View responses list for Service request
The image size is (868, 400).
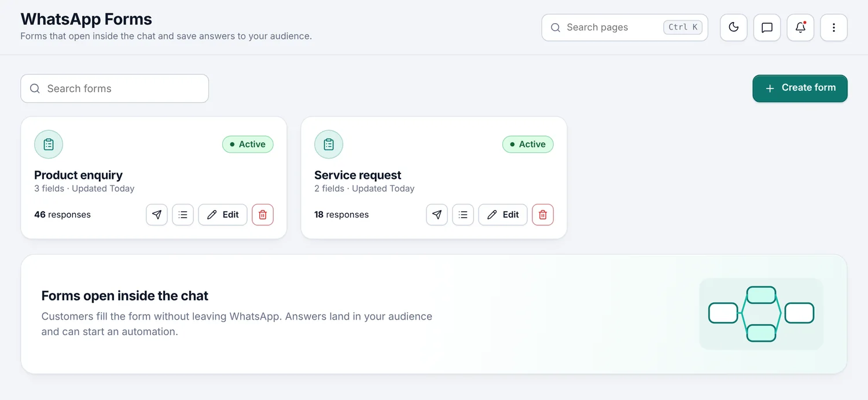pos(463,215)
